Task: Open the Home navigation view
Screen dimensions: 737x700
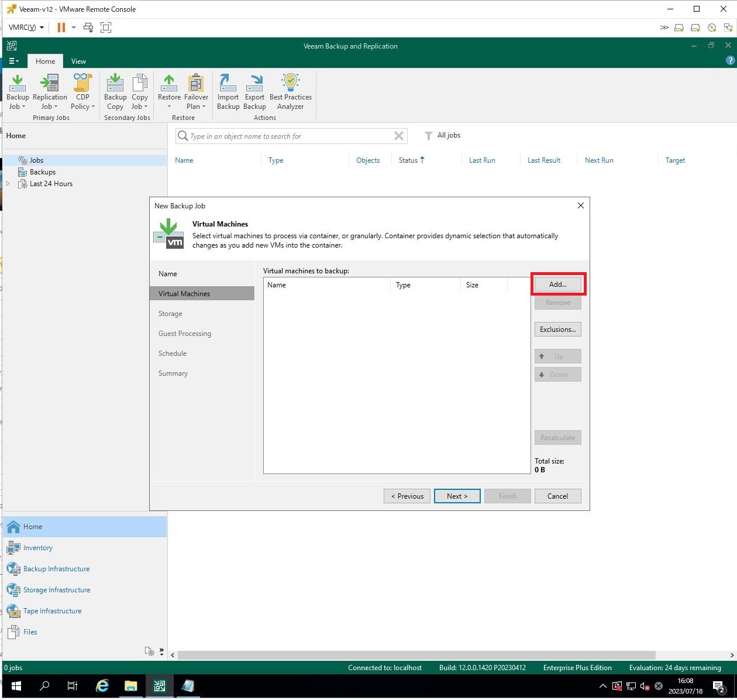Action: coord(85,527)
